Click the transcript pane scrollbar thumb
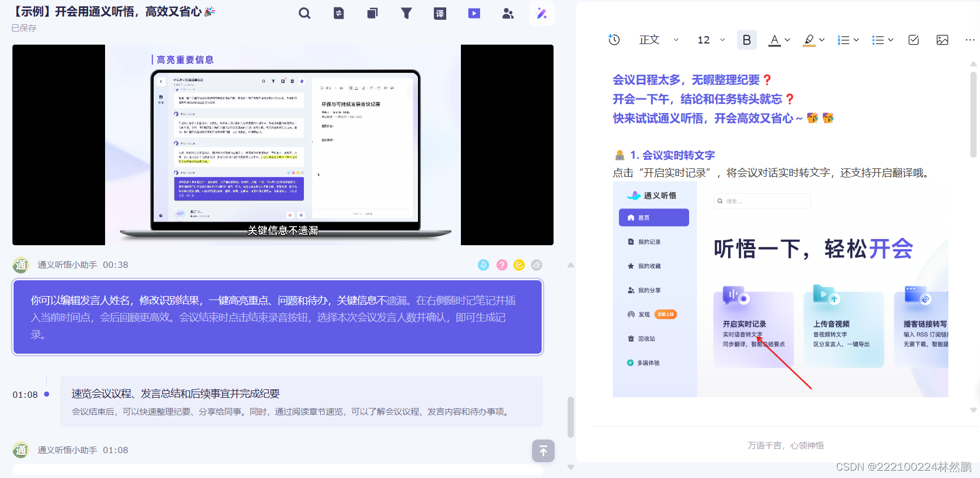 tap(570, 417)
